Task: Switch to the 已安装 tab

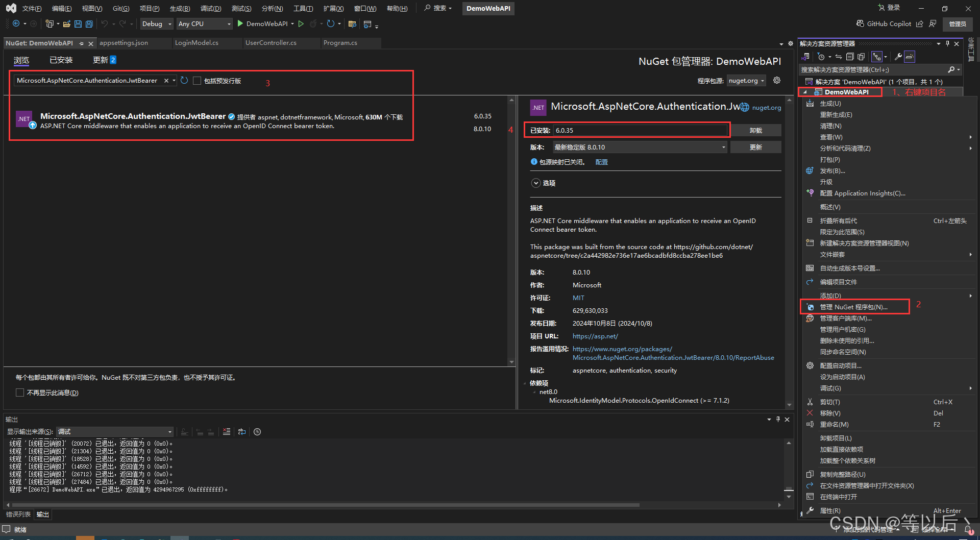Action: (61, 60)
